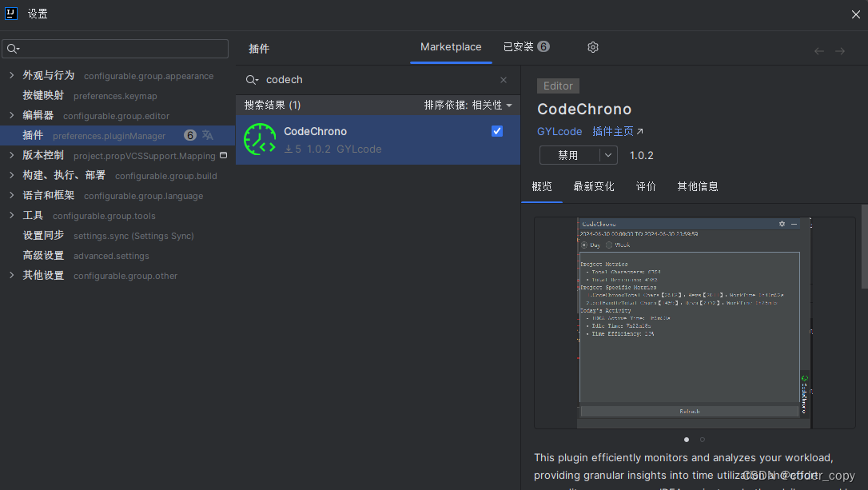Click the plugin search field containing codech
This screenshot has height=490, width=868.
pyautogui.click(x=376, y=80)
